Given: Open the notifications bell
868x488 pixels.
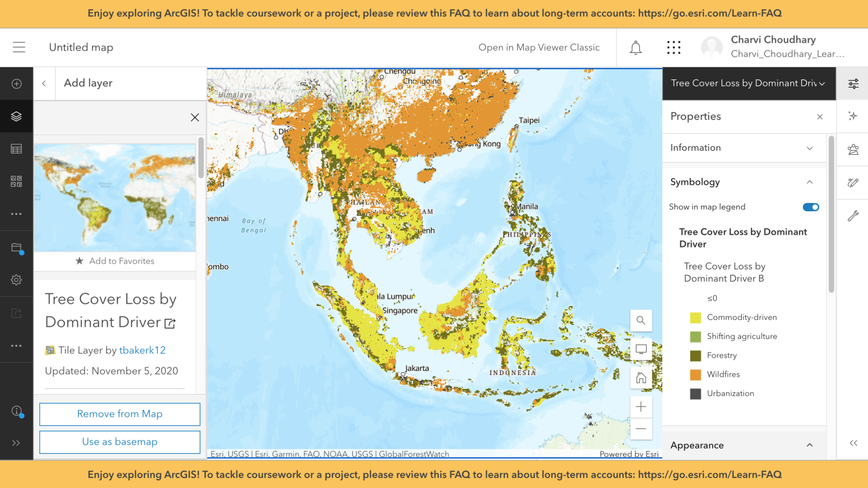Looking at the screenshot, I should (x=636, y=48).
